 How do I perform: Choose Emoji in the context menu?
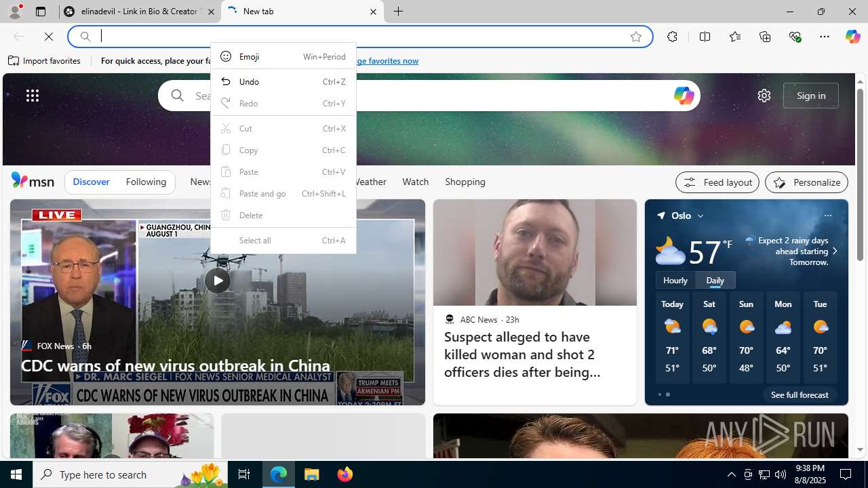coord(283,56)
